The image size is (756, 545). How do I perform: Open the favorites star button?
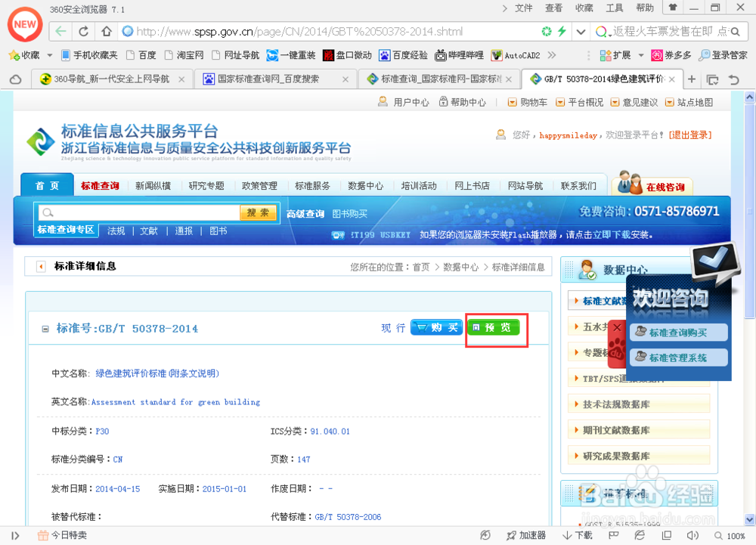[24, 55]
